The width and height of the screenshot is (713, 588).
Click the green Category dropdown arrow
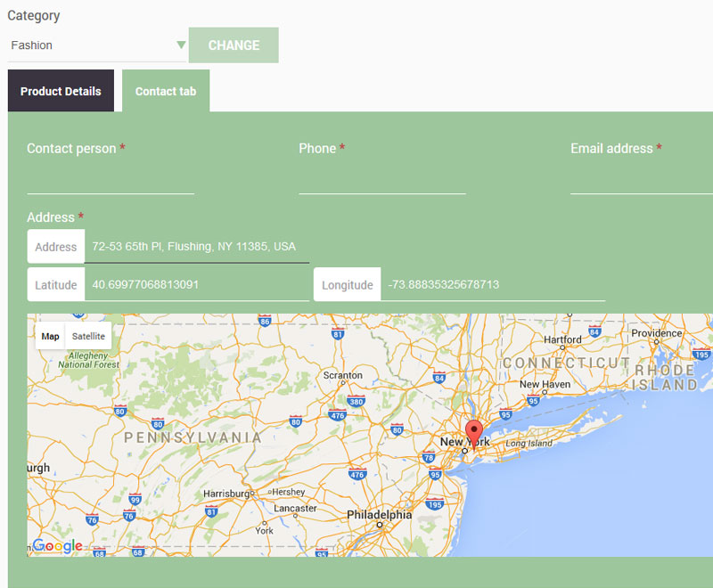point(181,45)
